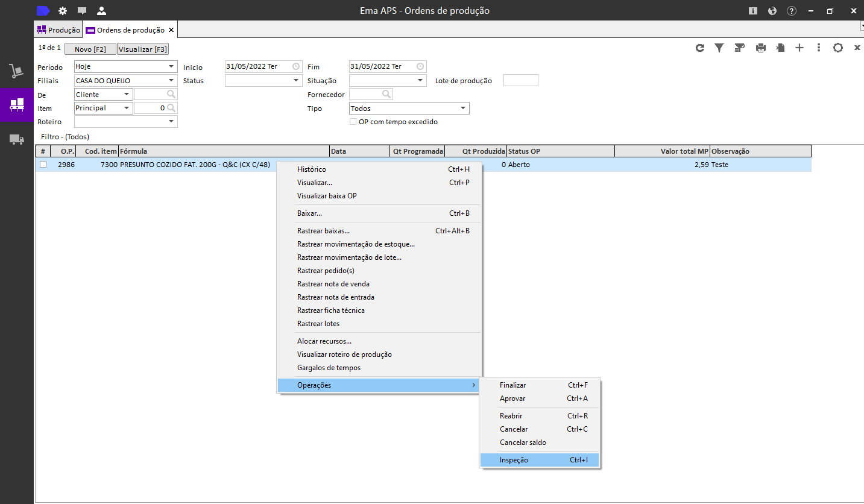The width and height of the screenshot is (864, 504).
Task: Click the funnel filter icon
Action: 719,48
